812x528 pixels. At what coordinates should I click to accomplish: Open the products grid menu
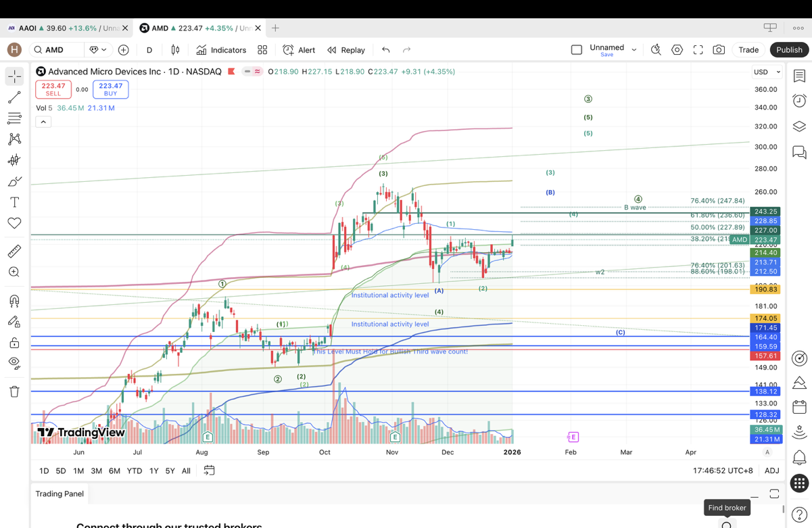pos(799,483)
